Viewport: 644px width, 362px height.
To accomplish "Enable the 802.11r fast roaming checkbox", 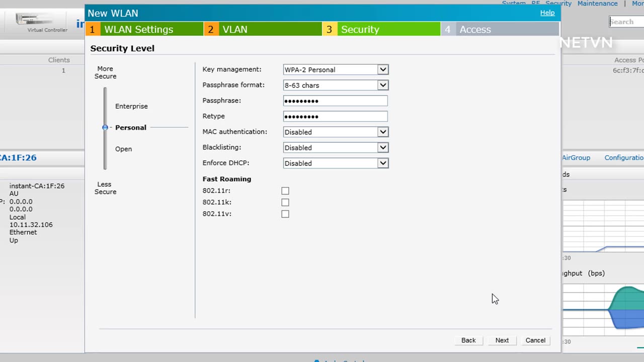I will tap(285, 191).
